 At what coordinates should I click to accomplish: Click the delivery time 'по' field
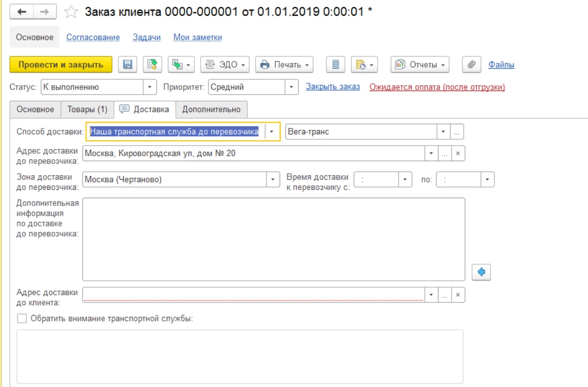tap(459, 180)
